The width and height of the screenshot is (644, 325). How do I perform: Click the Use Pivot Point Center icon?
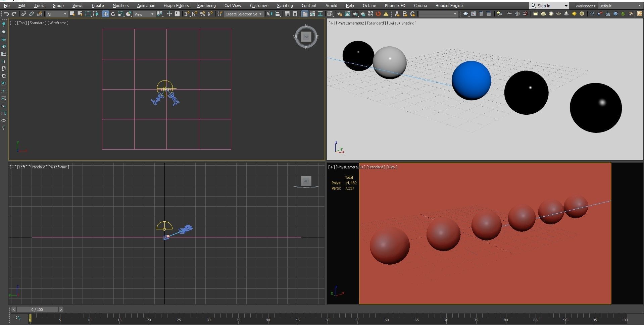pyautogui.click(x=160, y=14)
